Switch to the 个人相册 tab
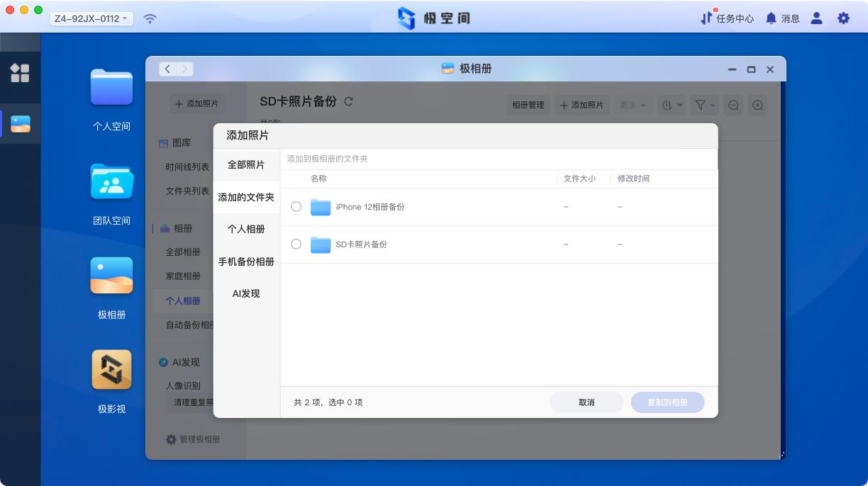 pos(246,230)
